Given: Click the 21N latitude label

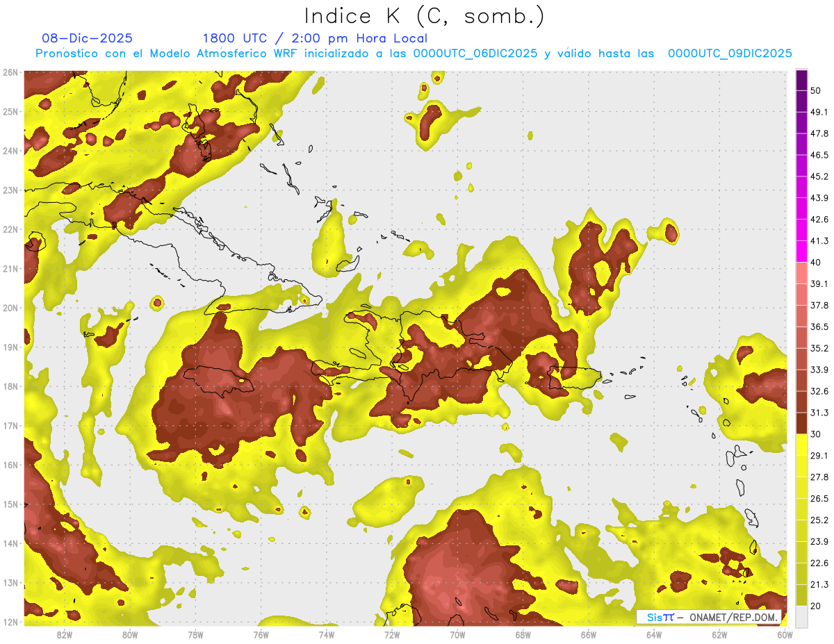Looking at the screenshot, I should click(x=10, y=268).
